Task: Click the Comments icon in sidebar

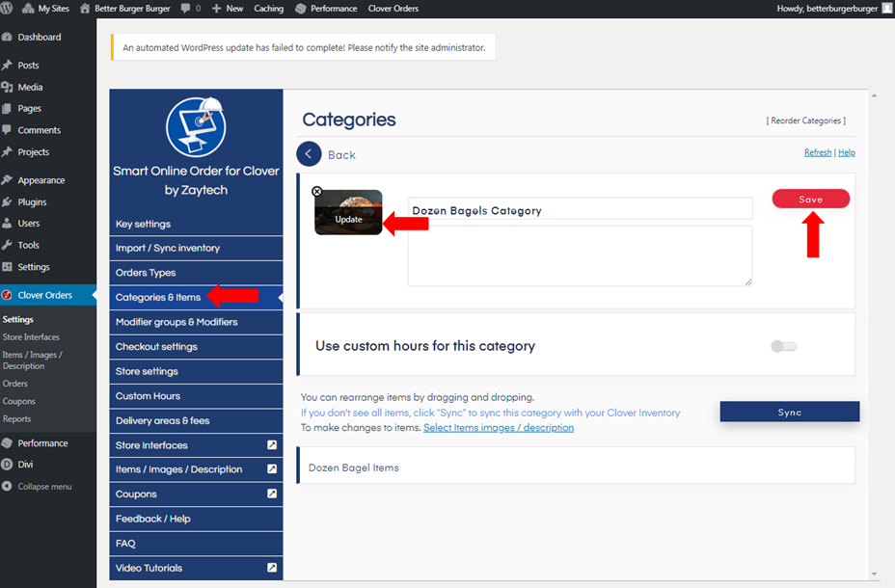Action: (7, 130)
